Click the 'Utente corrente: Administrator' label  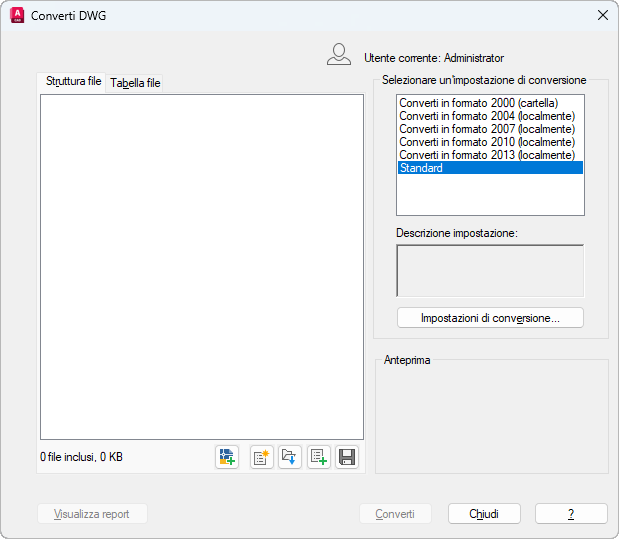point(434,58)
